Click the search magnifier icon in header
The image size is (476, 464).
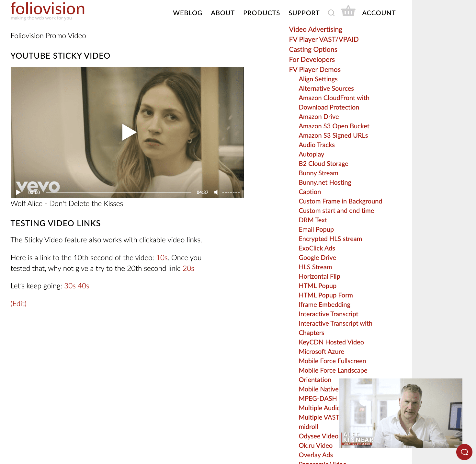click(x=331, y=13)
